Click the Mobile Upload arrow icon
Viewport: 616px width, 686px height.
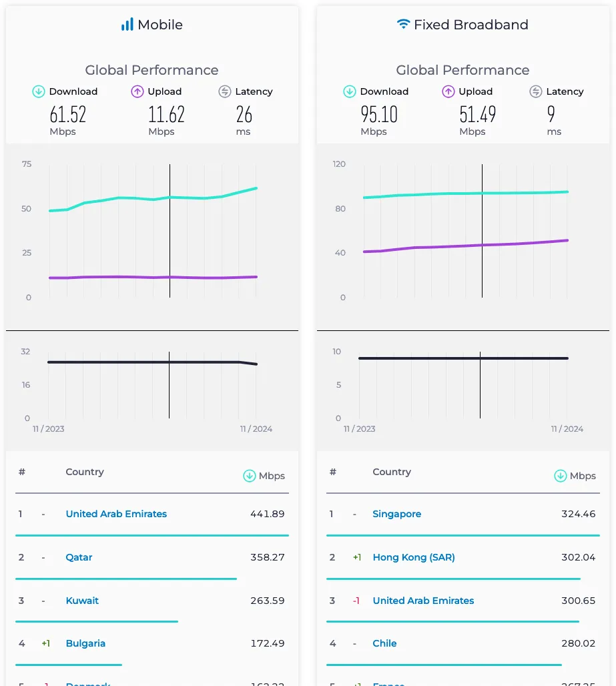click(137, 91)
